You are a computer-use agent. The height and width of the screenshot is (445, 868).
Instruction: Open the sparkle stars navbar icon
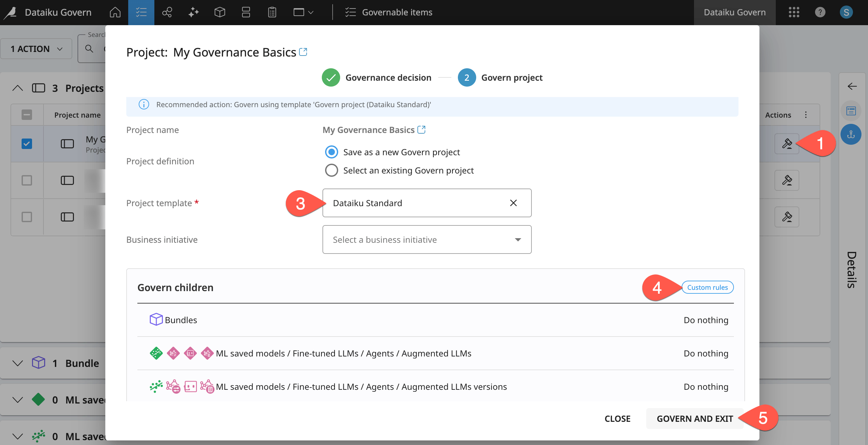coord(193,12)
